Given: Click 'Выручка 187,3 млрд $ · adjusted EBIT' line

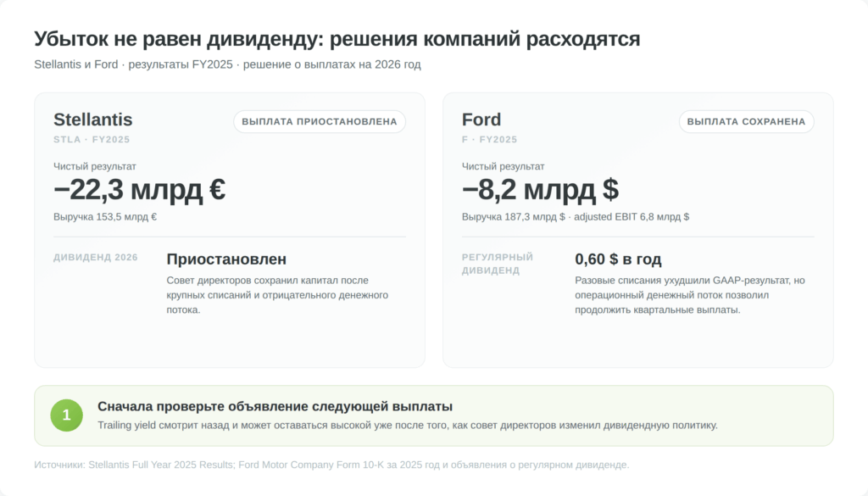Looking at the screenshot, I should click(x=576, y=217).
